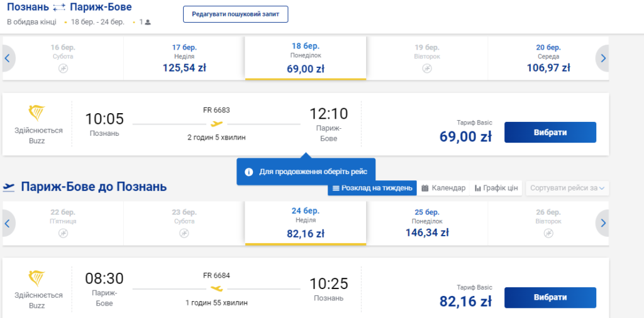Click "Редагувати пошуковий запит" button
This screenshot has width=644, height=318.
click(235, 14)
